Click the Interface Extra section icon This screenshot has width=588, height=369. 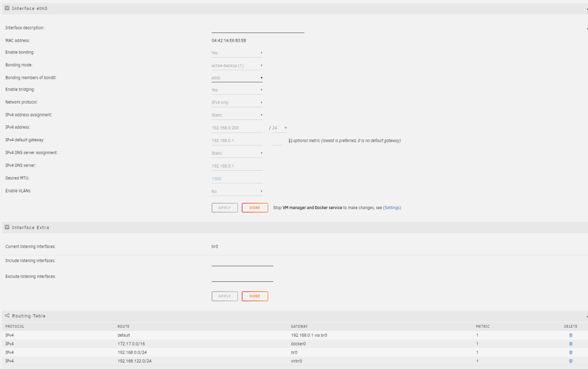point(6,227)
